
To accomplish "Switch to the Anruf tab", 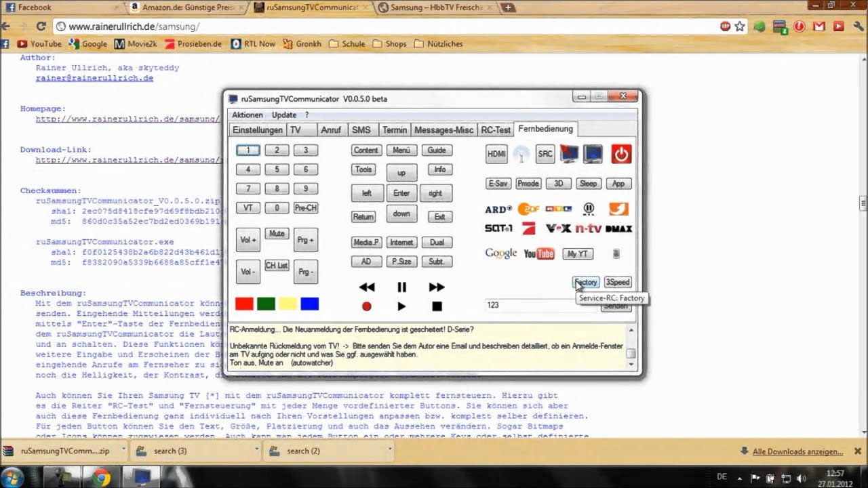I will (x=331, y=130).
